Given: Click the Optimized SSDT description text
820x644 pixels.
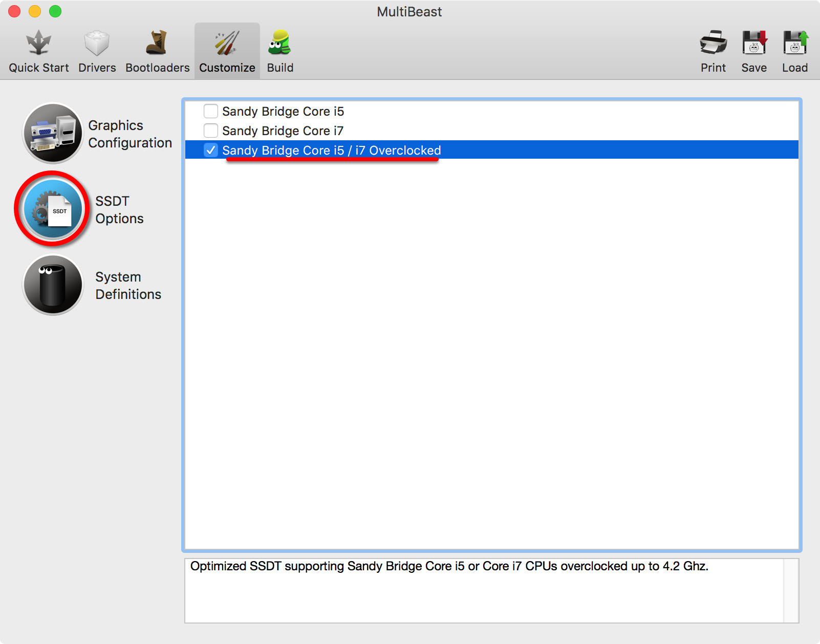Looking at the screenshot, I should click(x=449, y=566).
